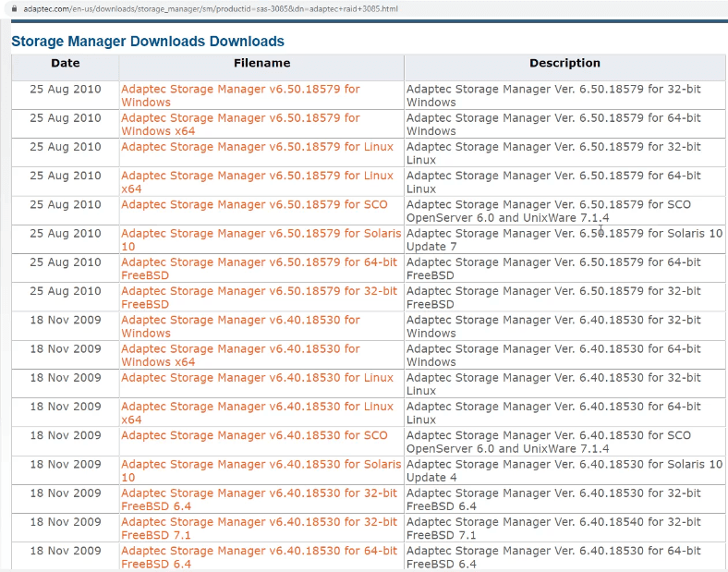This screenshot has height=572, width=728.
Task: Select description 6.40.18530 64-bit FreeBSD 6.4
Action: click(x=553, y=556)
